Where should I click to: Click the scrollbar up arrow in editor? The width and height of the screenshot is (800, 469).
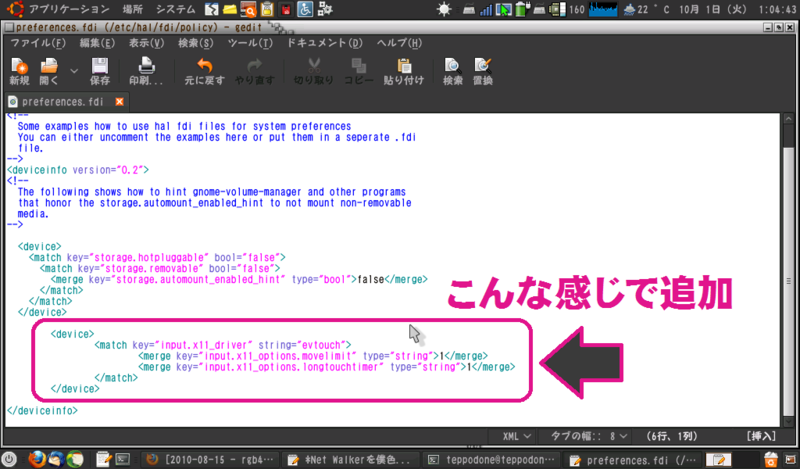click(x=788, y=118)
